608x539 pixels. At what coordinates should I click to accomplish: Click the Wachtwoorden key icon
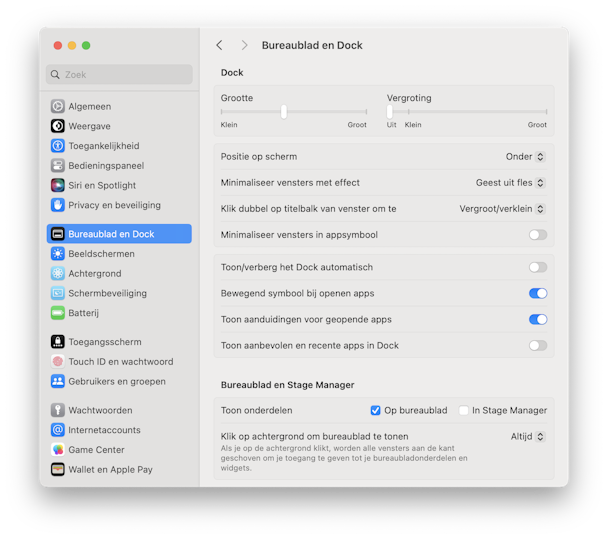point(58,410)
